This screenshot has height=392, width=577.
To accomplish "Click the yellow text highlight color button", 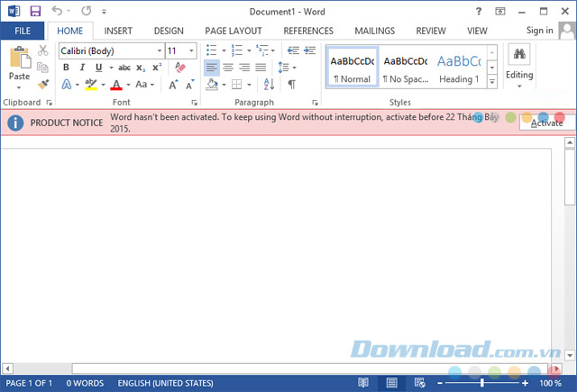I will click(x=91, y=85).
